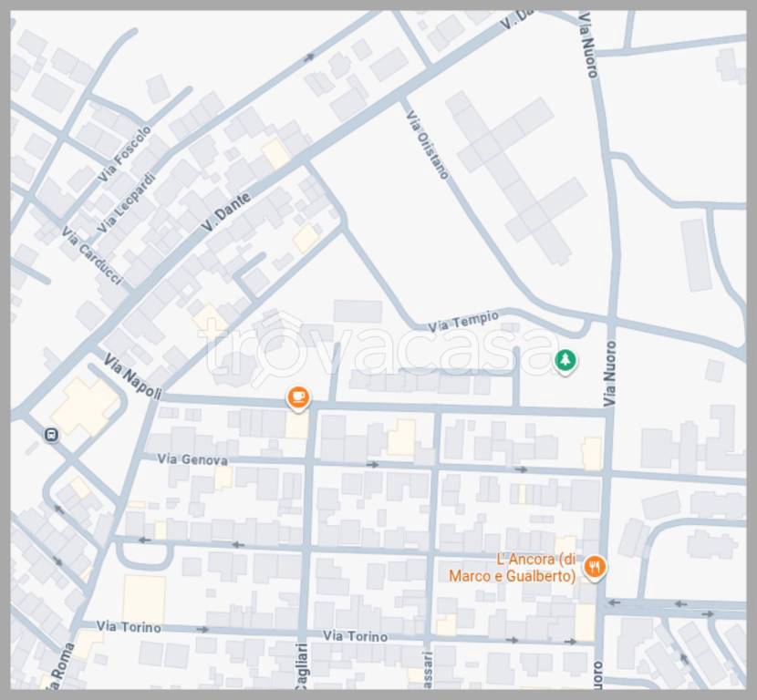This screenshot has height=700, width=757.
Task: Click the Via Leopardi street label
Action: pyautogui.click(x=127, y=202)
